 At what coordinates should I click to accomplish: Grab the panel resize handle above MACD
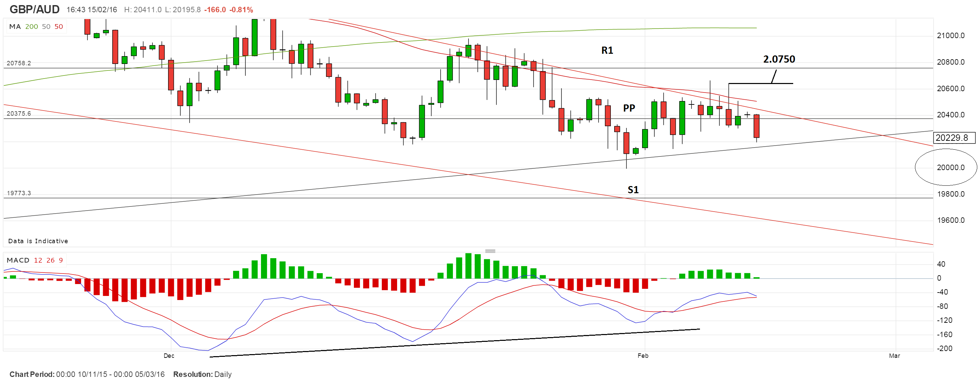[490, 251]
